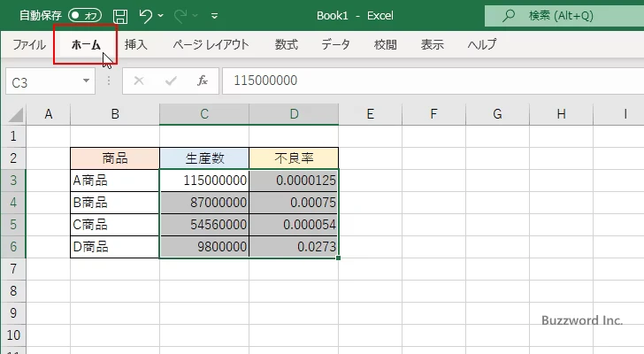Viewport: 644px width, 354px height.
Task: Click cell with value 9800000
Action: click(x=204, y=247)
